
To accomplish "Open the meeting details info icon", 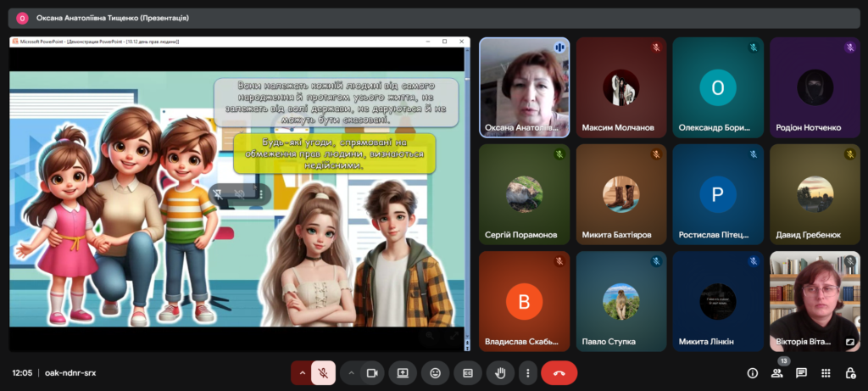I will pyautogui.click(x=752, y=373).
